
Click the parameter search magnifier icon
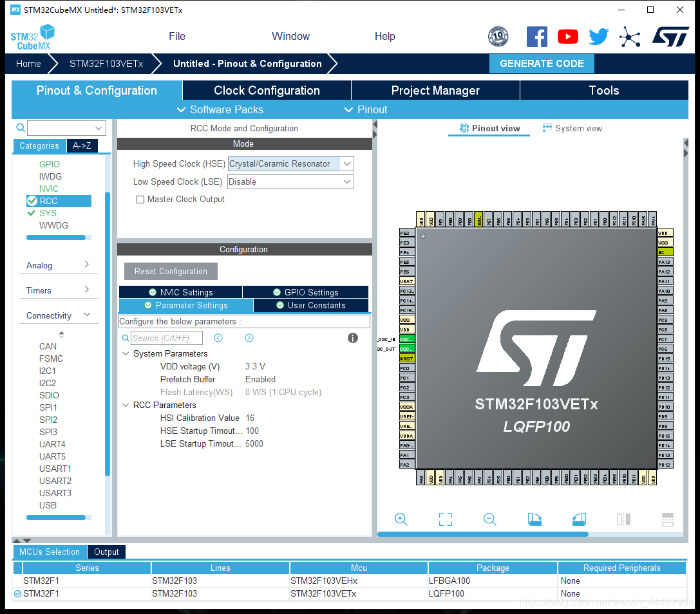pyautogui.click(x=126, y=339)
